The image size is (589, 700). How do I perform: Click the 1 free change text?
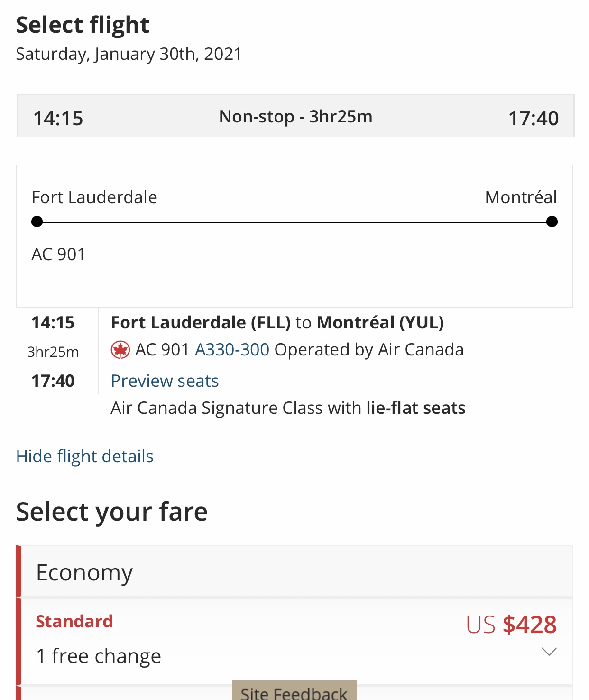pyautogui.click(x=99, y=656)
